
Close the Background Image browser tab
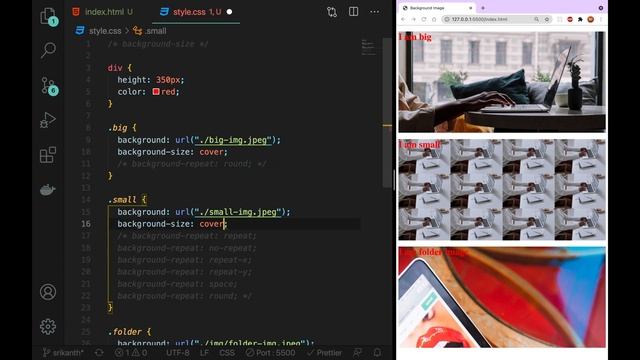(x=470, y=8)
